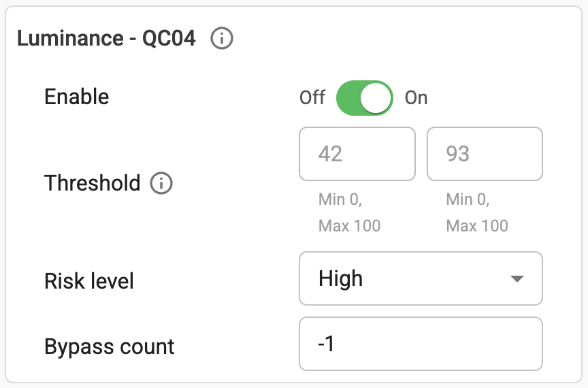Click the info icon beside Luminance - QC04

[x=222, y=39]
